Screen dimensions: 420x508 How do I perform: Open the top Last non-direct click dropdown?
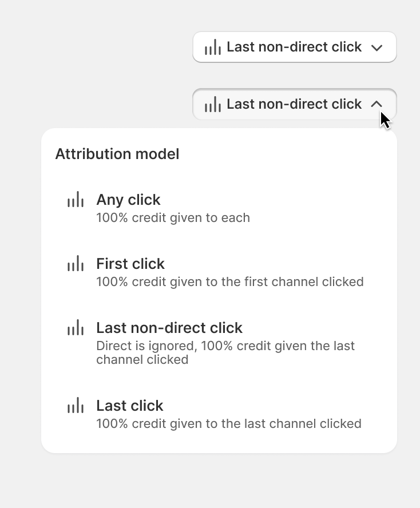click(x=294, y=47)
